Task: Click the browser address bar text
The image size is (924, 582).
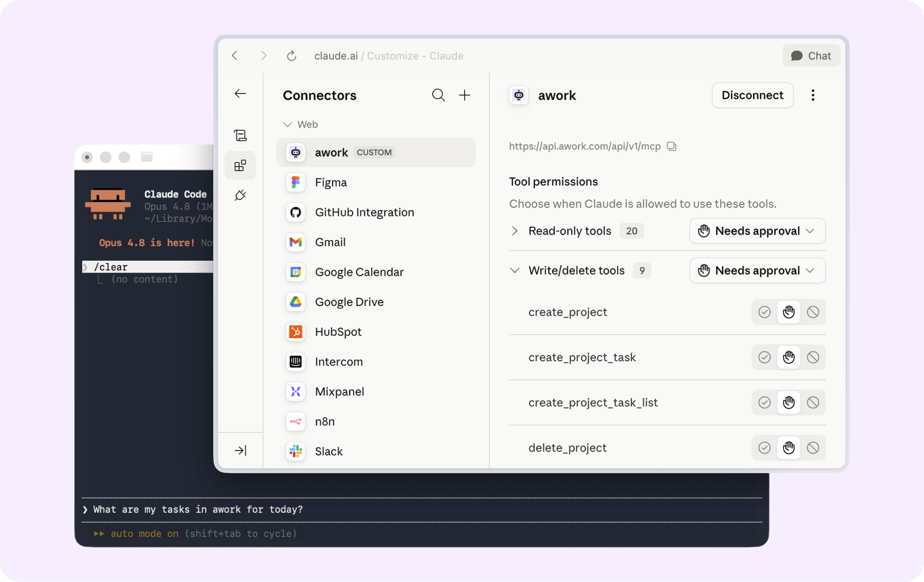Action: (x=389, y=56)
